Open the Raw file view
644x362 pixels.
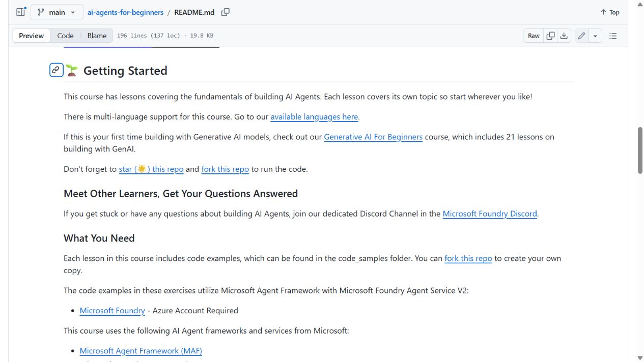534,36
